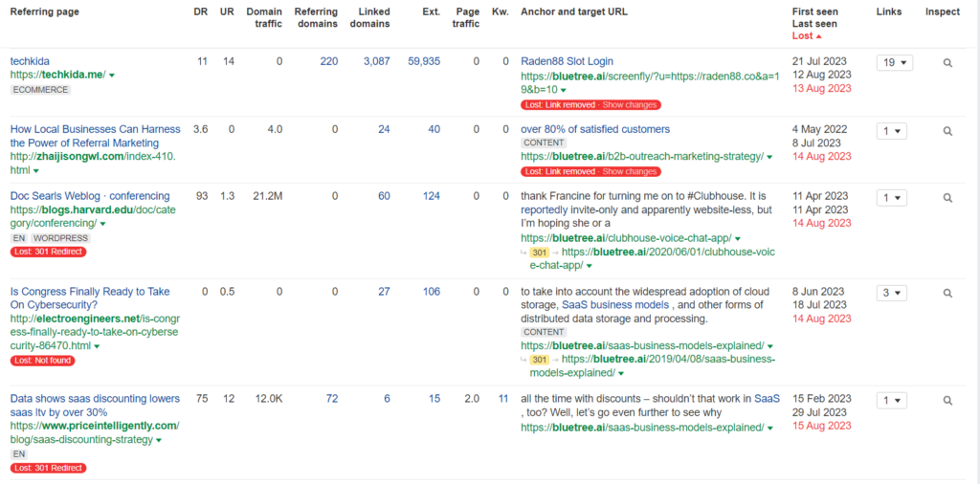Click the ECOMMERCE tag under techkida
980x484 pixels.
point(40,90)
